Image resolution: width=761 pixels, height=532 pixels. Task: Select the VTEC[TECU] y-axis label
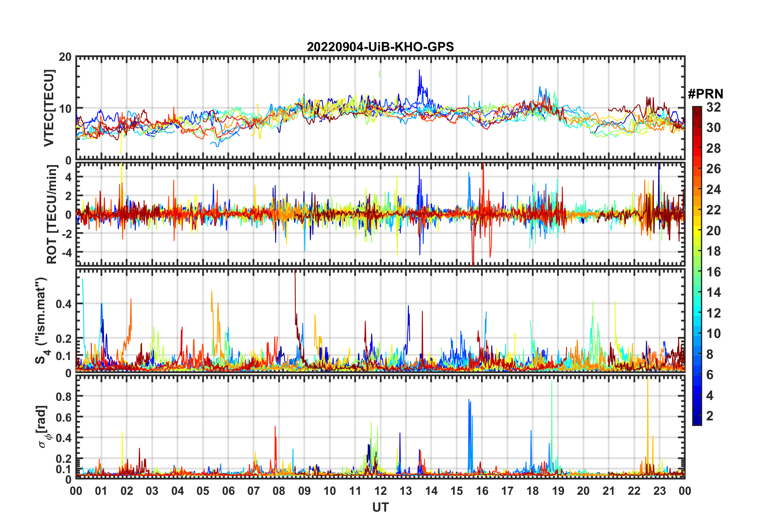[x=49, y=108]
